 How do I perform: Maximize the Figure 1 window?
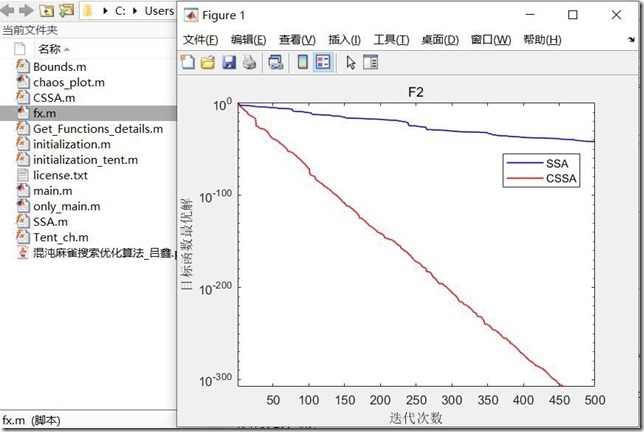pyautogui.click(x=573, y=15)
